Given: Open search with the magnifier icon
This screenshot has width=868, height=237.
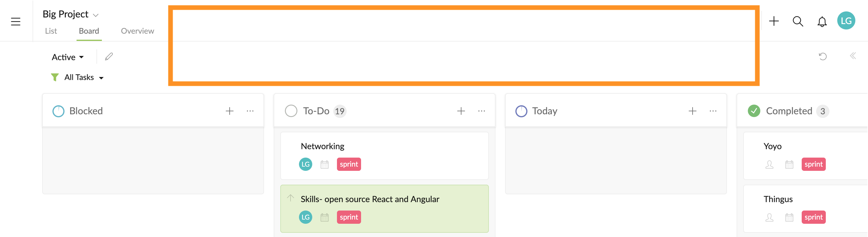Looking at the screenshot, I should (797, 21).
